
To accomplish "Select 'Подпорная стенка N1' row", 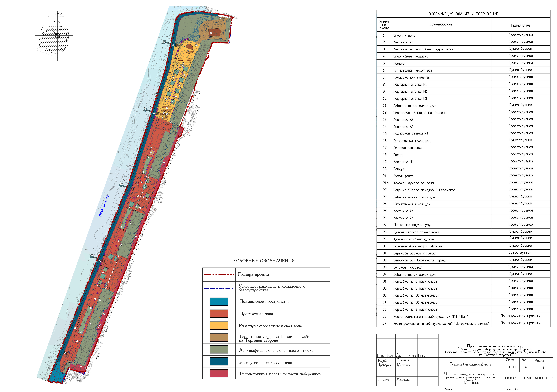I will pos(463,84).
